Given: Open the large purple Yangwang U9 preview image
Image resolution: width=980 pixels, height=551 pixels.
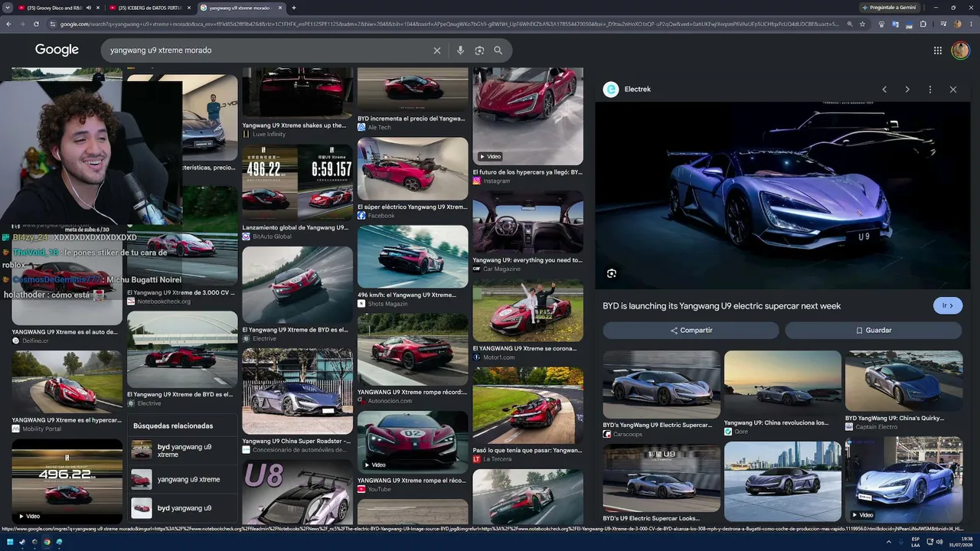Looking at the screenshot, I should pyautogui.click(x=782, y=196).
